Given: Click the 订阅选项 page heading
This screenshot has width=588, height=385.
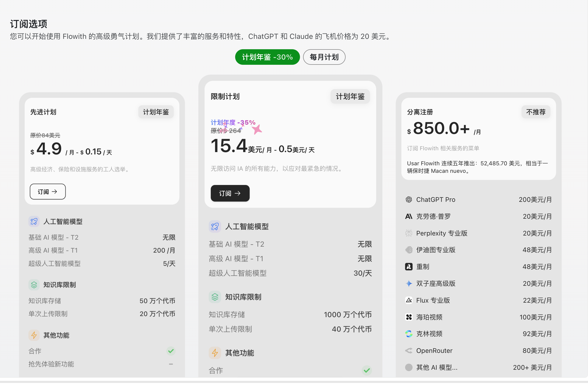Looking at the screenshot, I should 29,24.
